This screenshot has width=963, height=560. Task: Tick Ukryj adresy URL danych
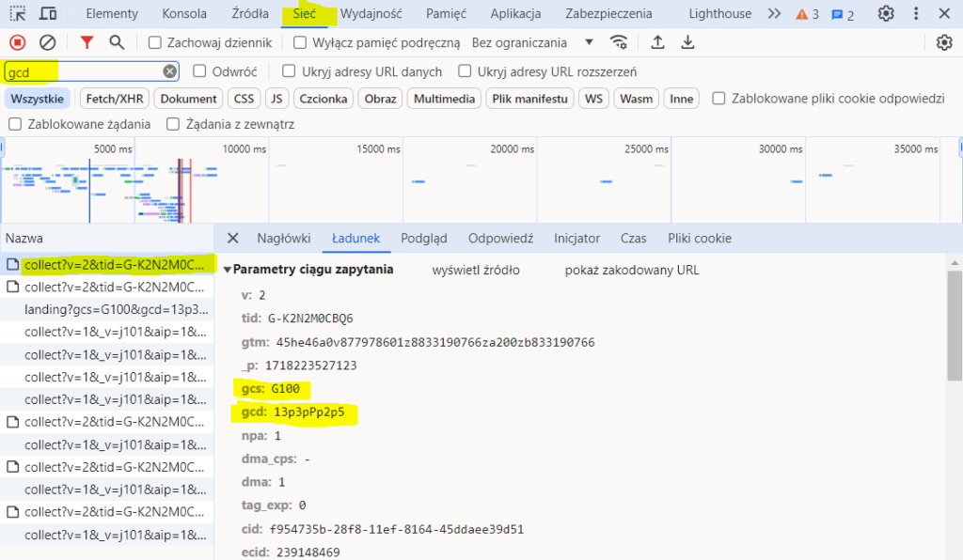tap(289, 71)
